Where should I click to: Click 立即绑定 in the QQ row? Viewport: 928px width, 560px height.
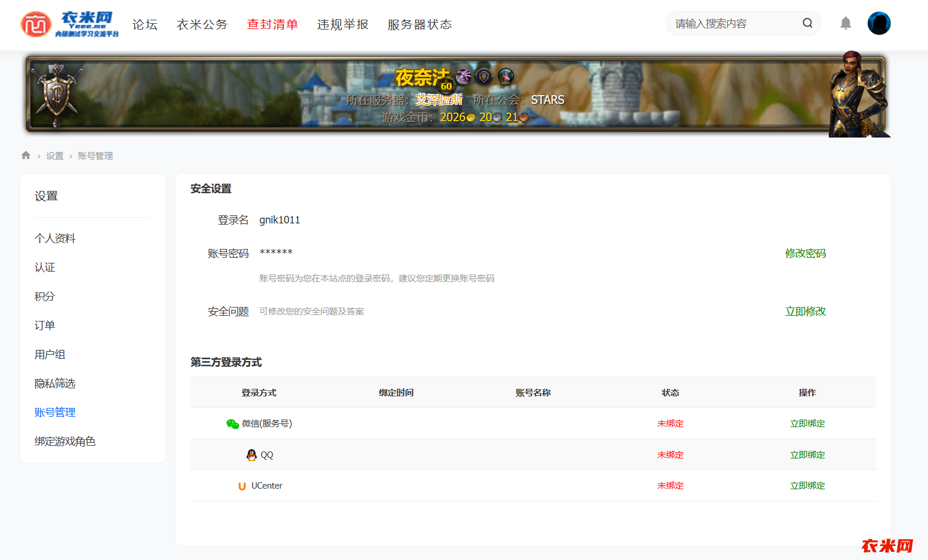807,455
